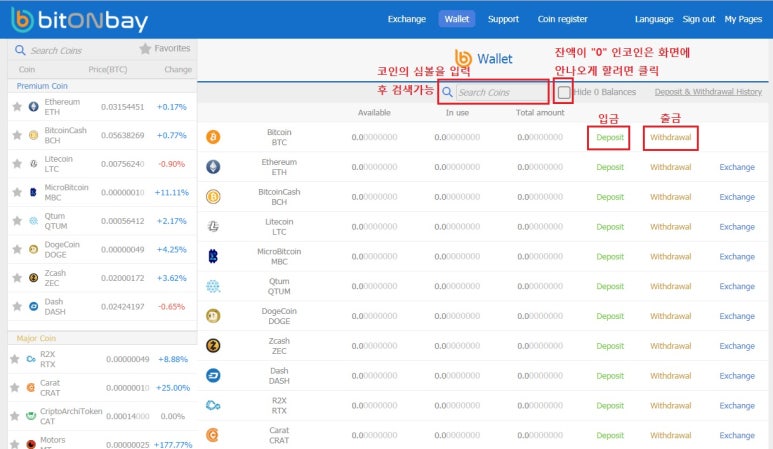Image resolution: width=773 pixels, height=449 pixels.
Task: Click Deposit for R2X RTX
Action: 610,406
